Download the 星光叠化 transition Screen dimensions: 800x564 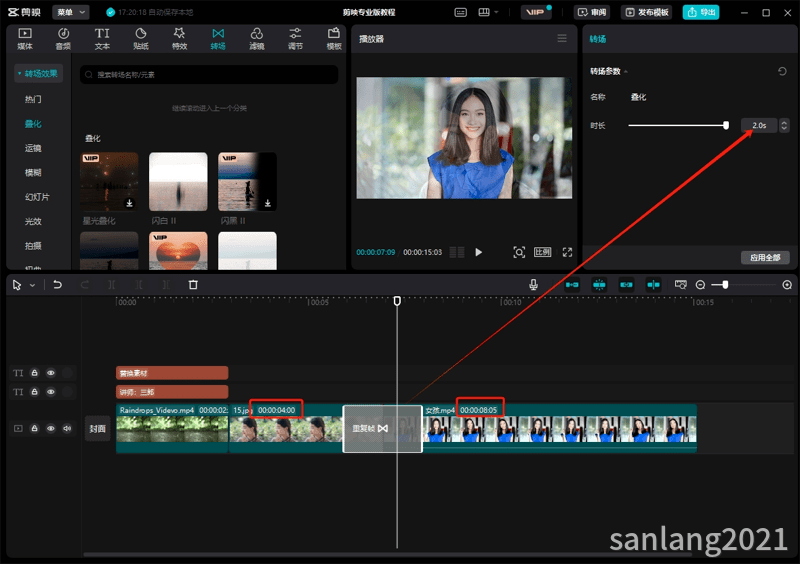point(130,203)
